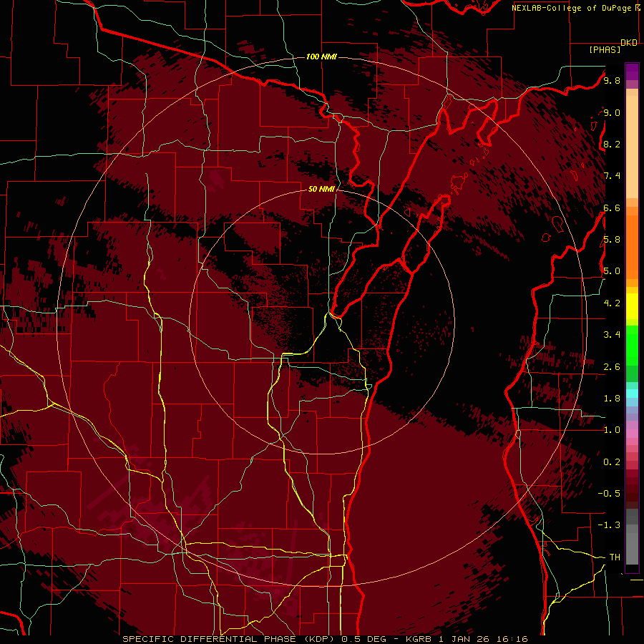The height and width of the screenshot is (644, 644).
Task: Click the 9.8 value on the color scale
Action: pos(613,80)
